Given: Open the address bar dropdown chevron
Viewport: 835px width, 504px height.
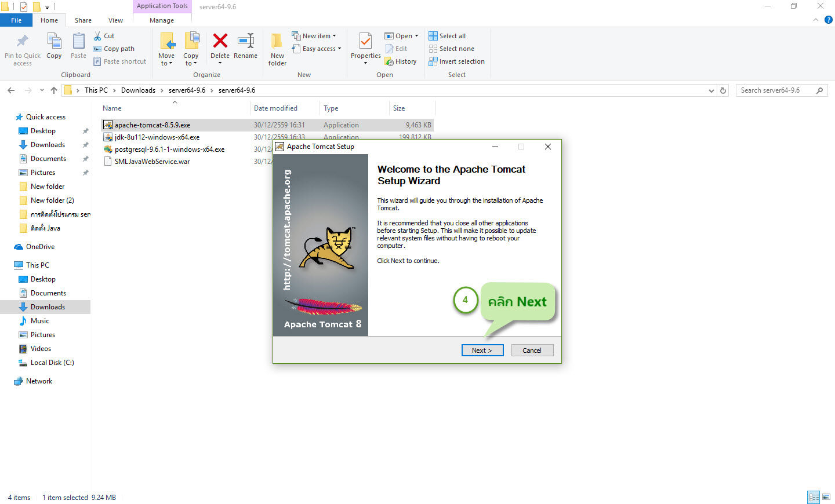Looking at the screenshot, I should click(x=711, y=90).
